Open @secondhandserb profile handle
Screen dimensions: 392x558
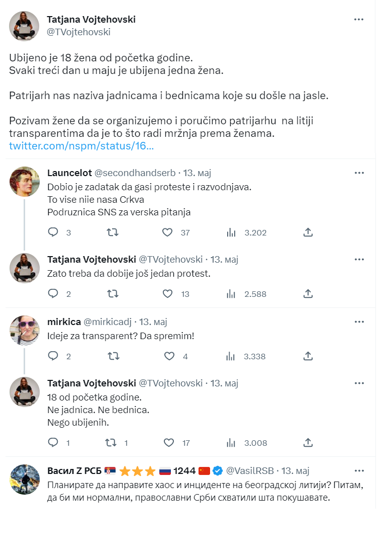pos(135,173)
